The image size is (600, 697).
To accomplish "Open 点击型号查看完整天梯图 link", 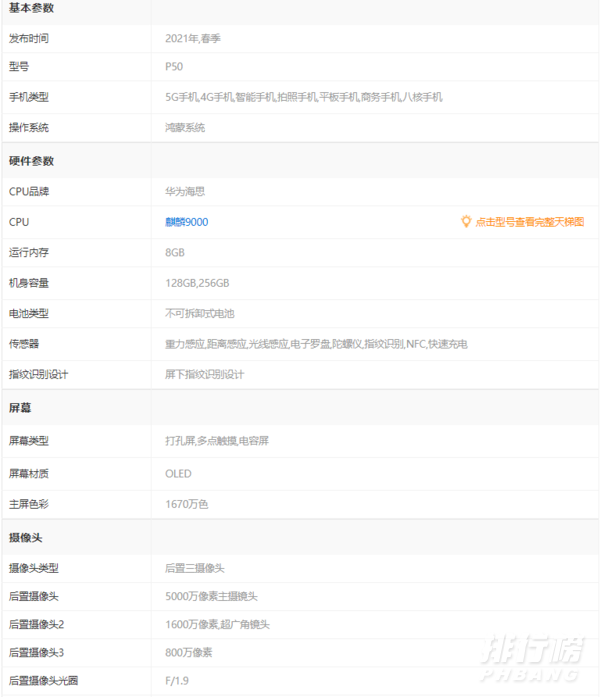I will (x=530, y=222).
